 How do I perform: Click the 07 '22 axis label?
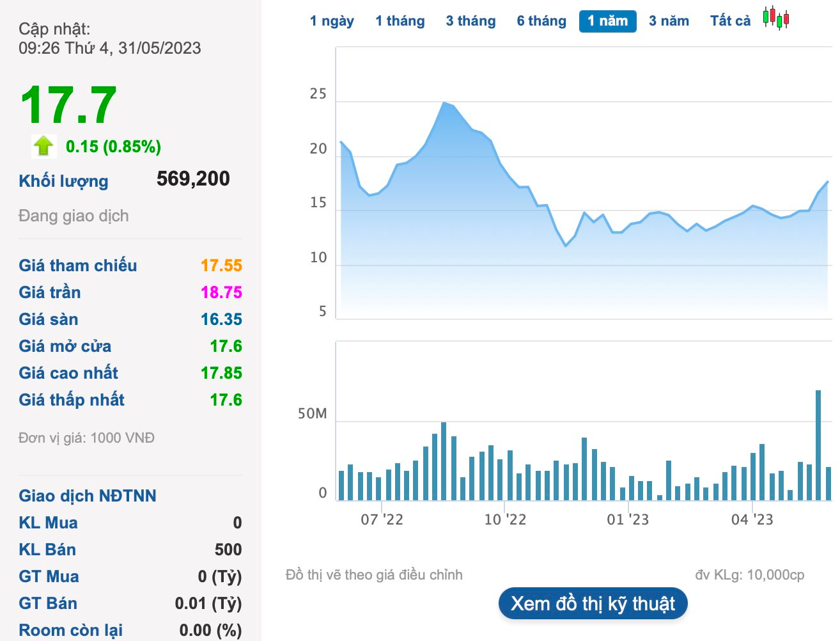pyautogui.click(x=382, y=519)
